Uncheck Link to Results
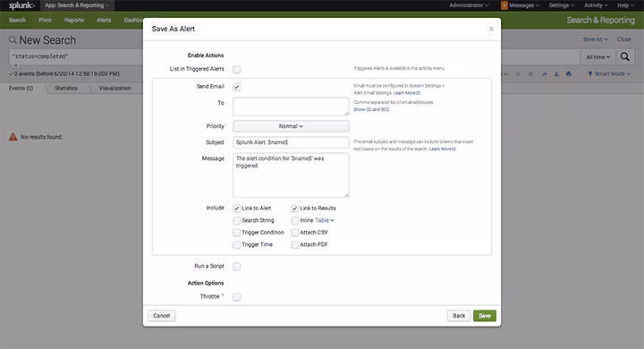644x349 pixels. click(x=294, y=209)
